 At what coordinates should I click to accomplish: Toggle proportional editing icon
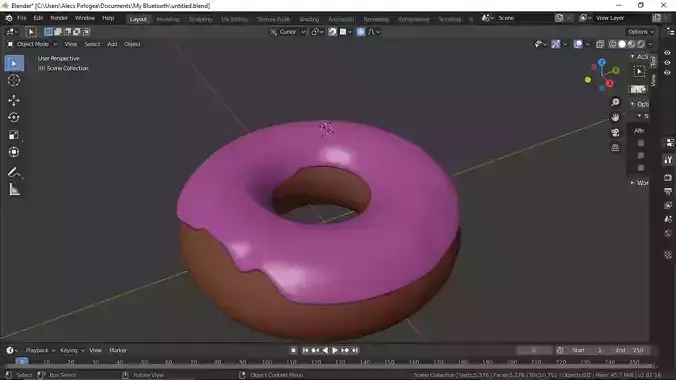pos(360,32)
